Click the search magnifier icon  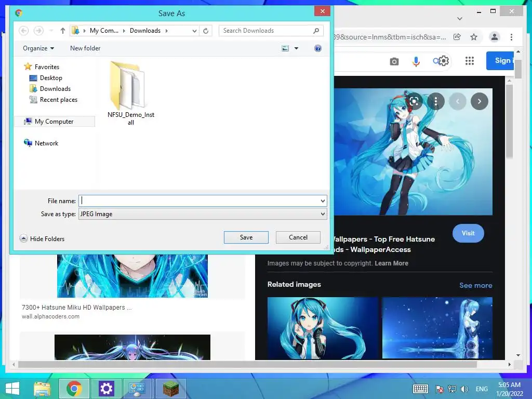click(x=316, y=31)
